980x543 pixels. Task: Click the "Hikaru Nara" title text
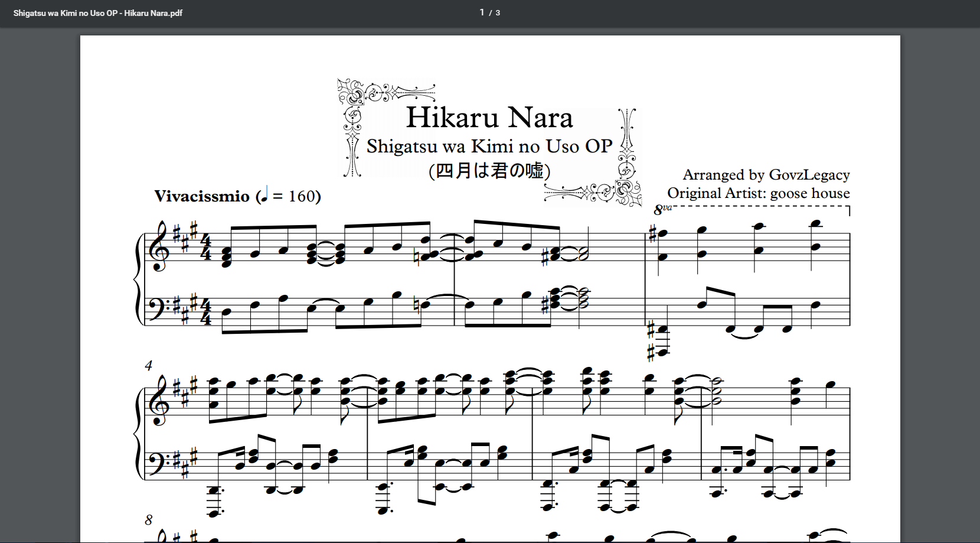coord(489,118)
